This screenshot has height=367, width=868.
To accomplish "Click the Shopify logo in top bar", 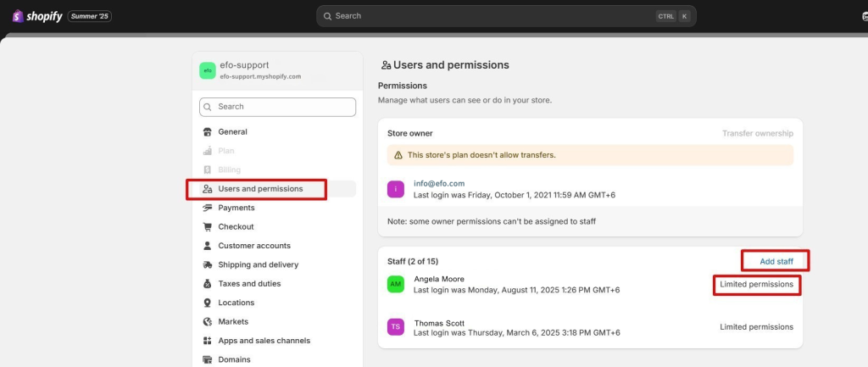I will click(x=37, y=16).
